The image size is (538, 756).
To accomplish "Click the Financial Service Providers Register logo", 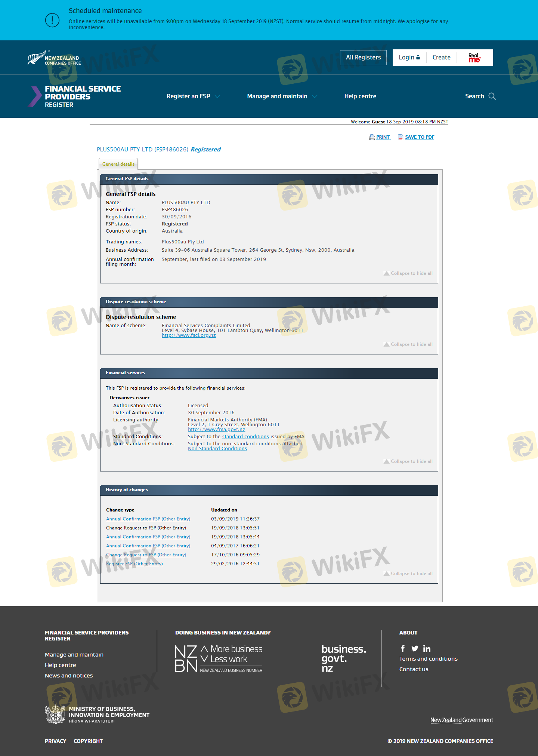I will [74, 96].
